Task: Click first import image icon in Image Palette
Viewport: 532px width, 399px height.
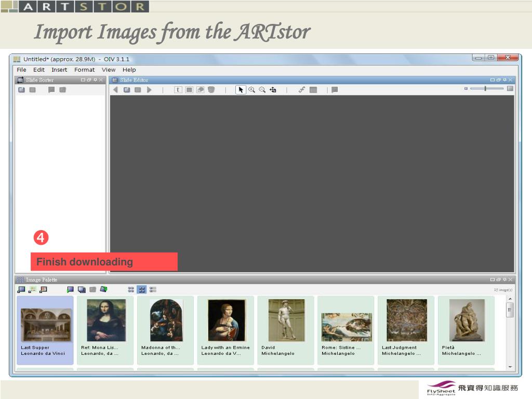Action: point(21,289)
